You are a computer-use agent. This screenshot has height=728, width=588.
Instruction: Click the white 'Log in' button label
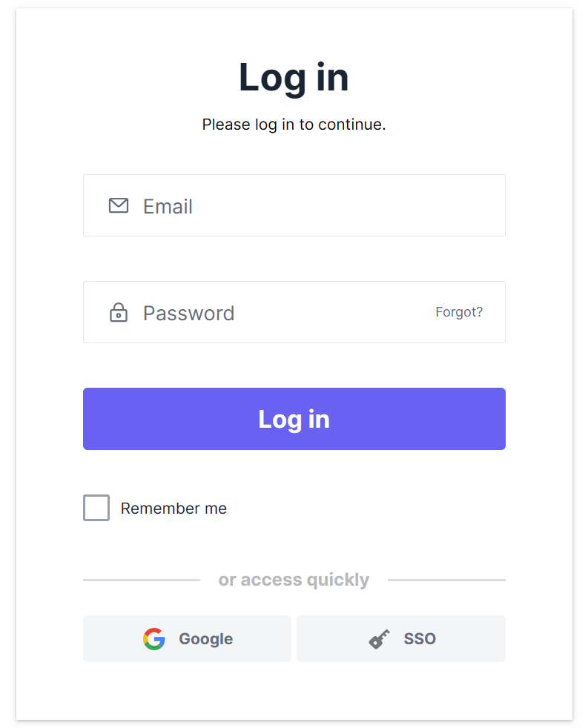click(x=294, y=419)
